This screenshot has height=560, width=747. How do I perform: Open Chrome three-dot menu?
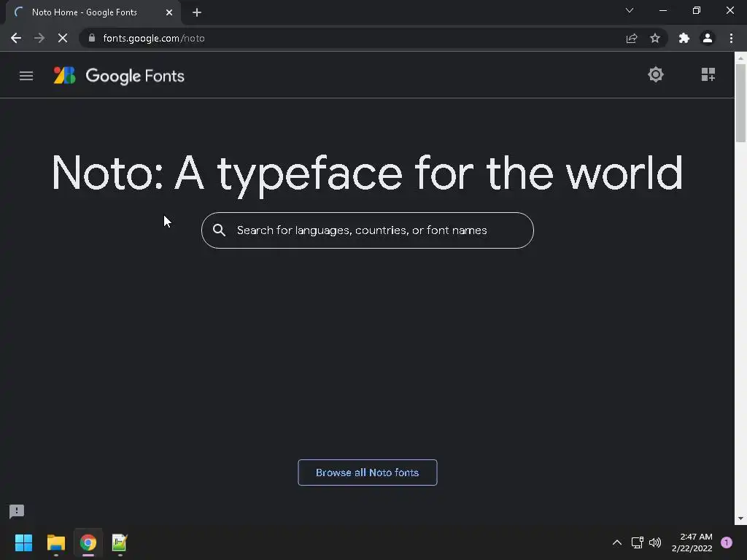click(x=731, y=38)
